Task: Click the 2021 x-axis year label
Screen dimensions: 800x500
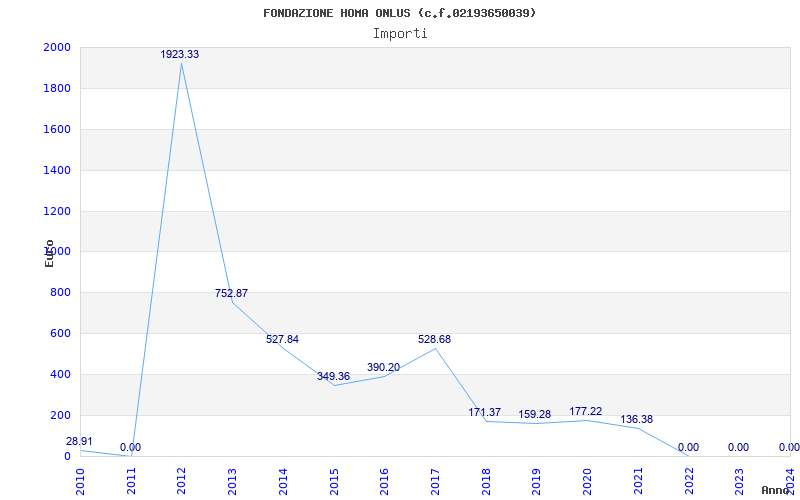Action: click(x=638, y=481)
